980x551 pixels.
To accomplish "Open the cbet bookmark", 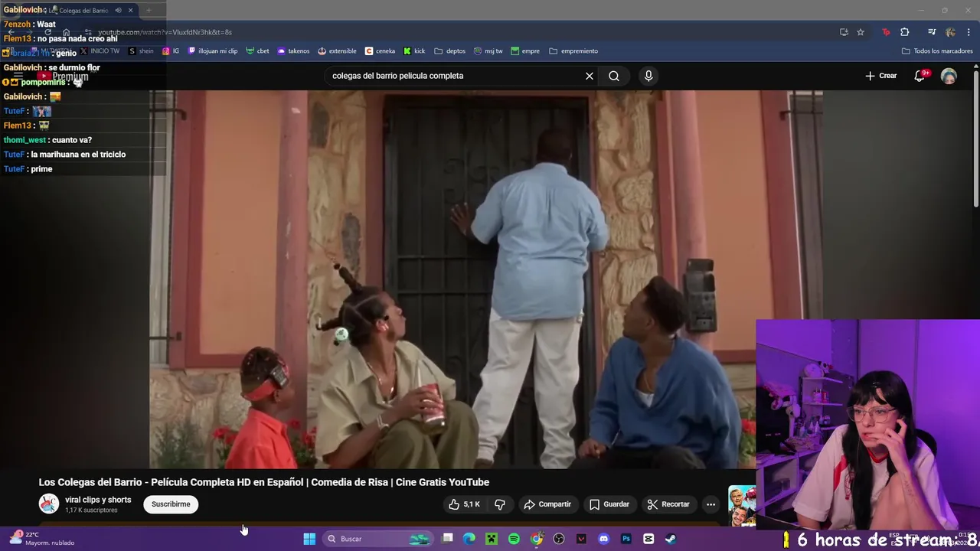I will pyautogui.click(x=257, y=51).
